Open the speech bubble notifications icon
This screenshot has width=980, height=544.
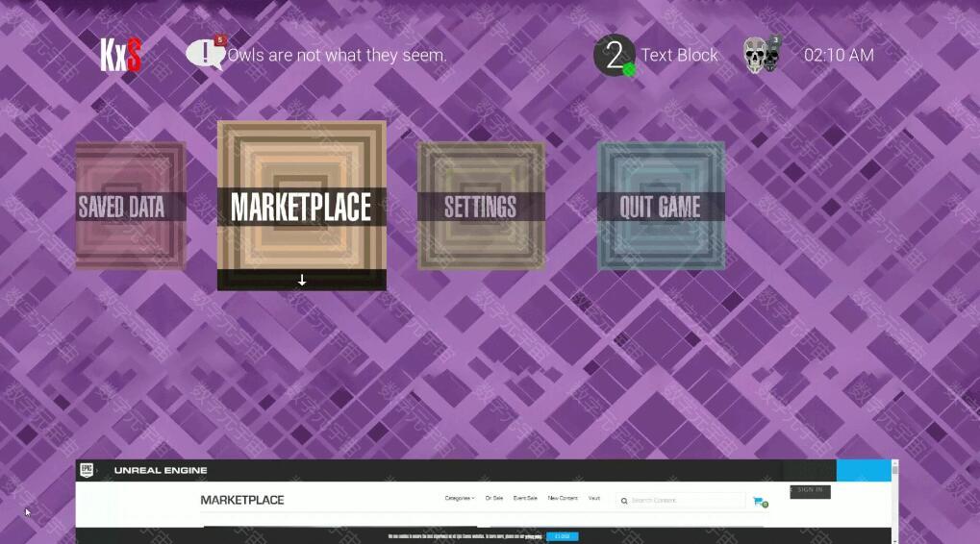206,54
